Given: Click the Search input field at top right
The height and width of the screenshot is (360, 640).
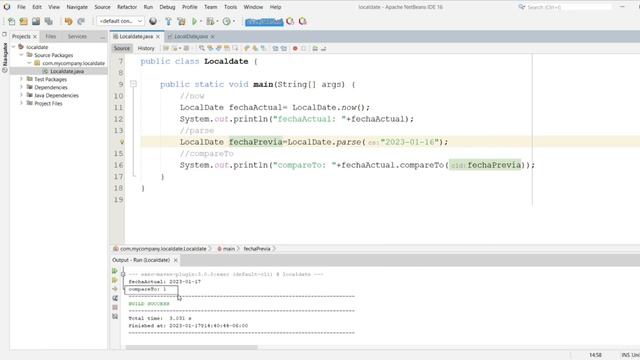Looking at the screenshot, I should click(x=569, y=7).
